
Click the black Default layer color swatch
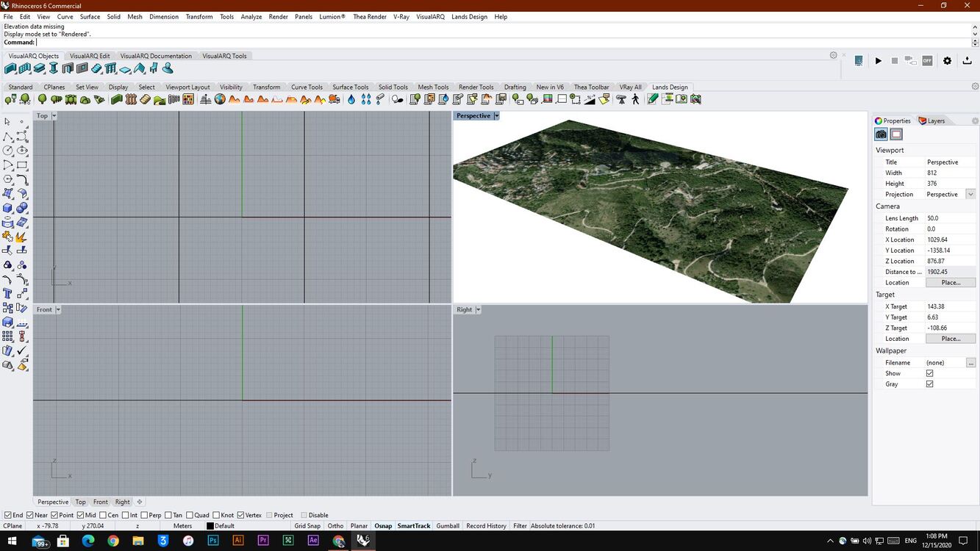[210, 526]
